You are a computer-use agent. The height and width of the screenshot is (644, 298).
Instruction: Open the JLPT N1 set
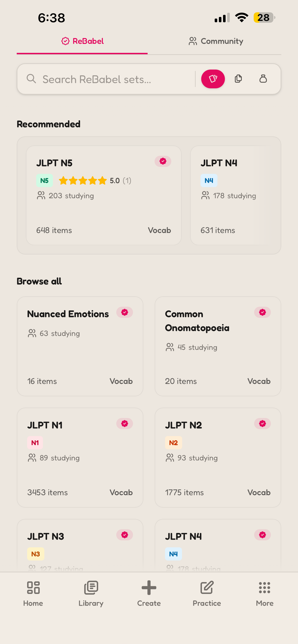click(x=80, y=458)
